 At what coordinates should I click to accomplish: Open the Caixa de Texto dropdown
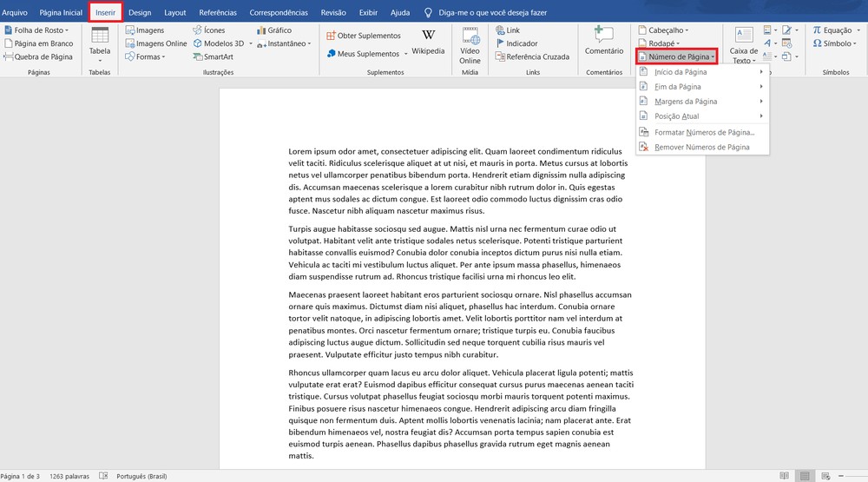pyautogui.click(x=744, y=45)
